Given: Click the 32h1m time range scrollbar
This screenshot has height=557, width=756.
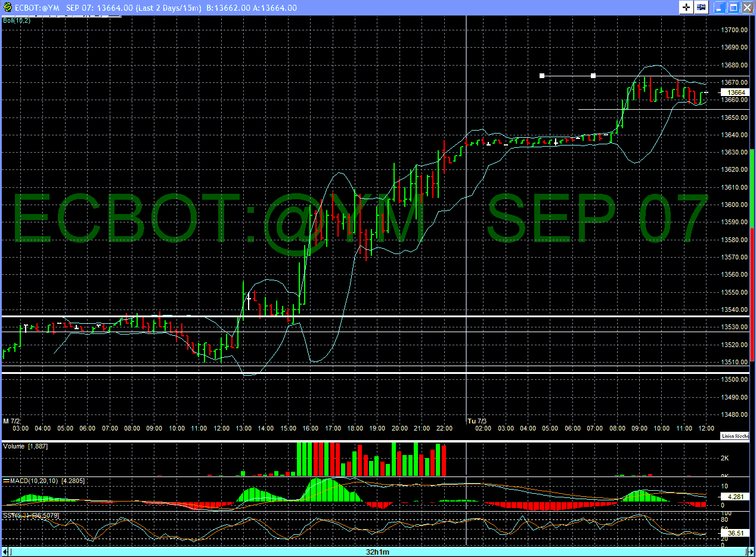Looking at the screenshot, I should (x=377, y=552).
